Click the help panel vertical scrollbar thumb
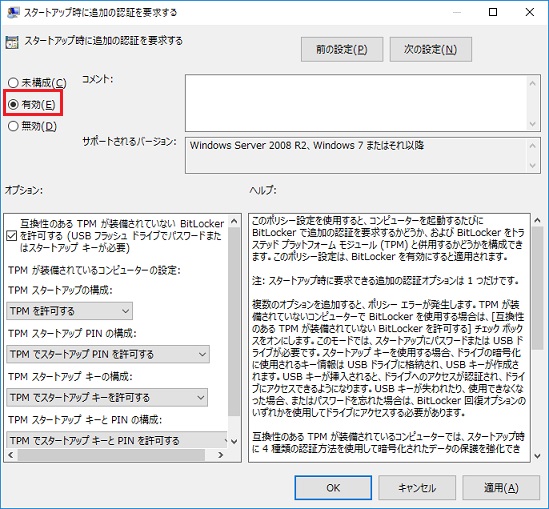This screenshot has height=509, width=549. pyautogui.click(x=537, y=288)
